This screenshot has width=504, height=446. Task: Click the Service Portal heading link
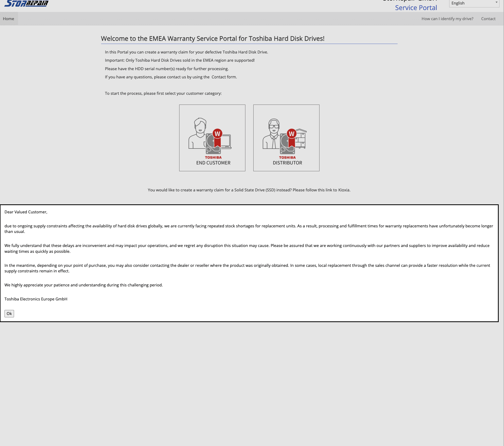coord(416,8)
